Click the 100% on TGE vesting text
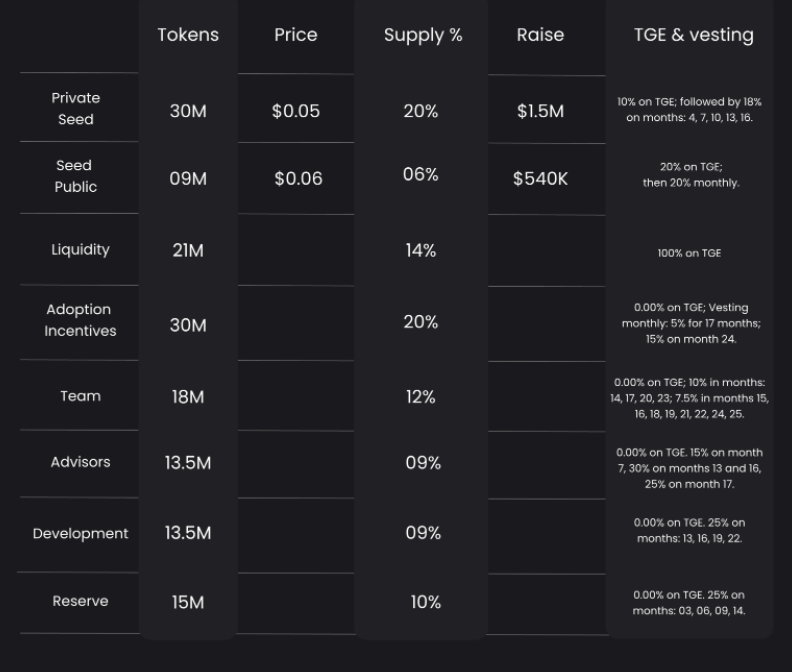 coord(689,253)
